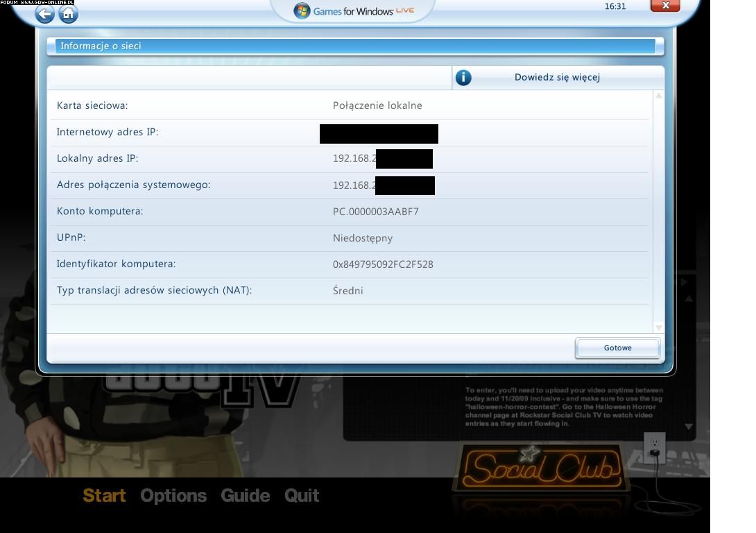This screenshot has width=756, height=533.
Task: Choose Quit in the game menu
Action: click(302, 496)
